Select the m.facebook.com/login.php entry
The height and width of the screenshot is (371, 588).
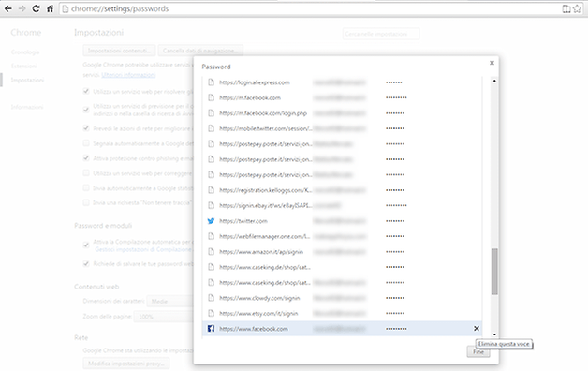[x=342, y=113]
